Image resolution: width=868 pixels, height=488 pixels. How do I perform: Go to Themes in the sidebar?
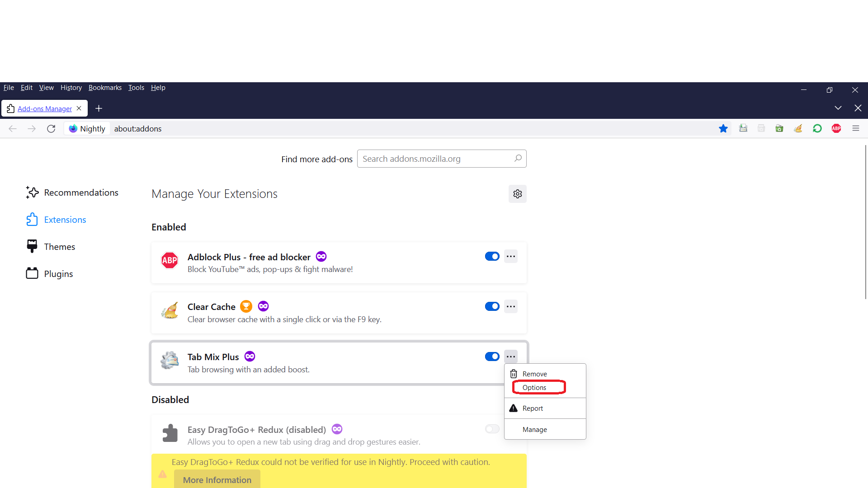[x=51, y=247]
